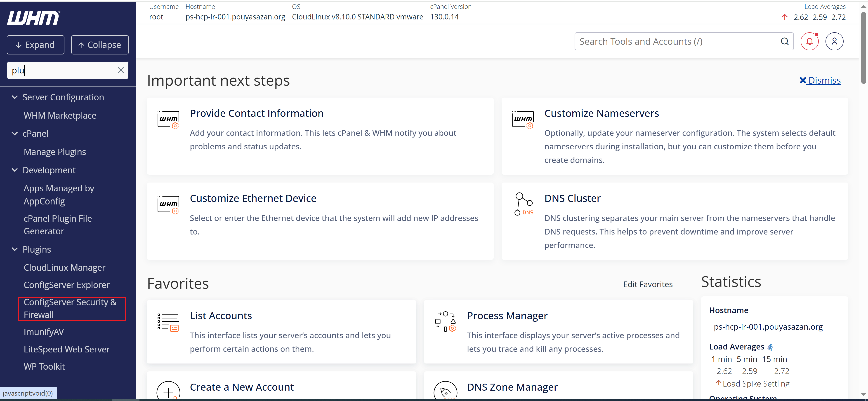This screenshot has width=868, height=401.
Task: Dismiss the Important next steps
Action: point(820,80)
